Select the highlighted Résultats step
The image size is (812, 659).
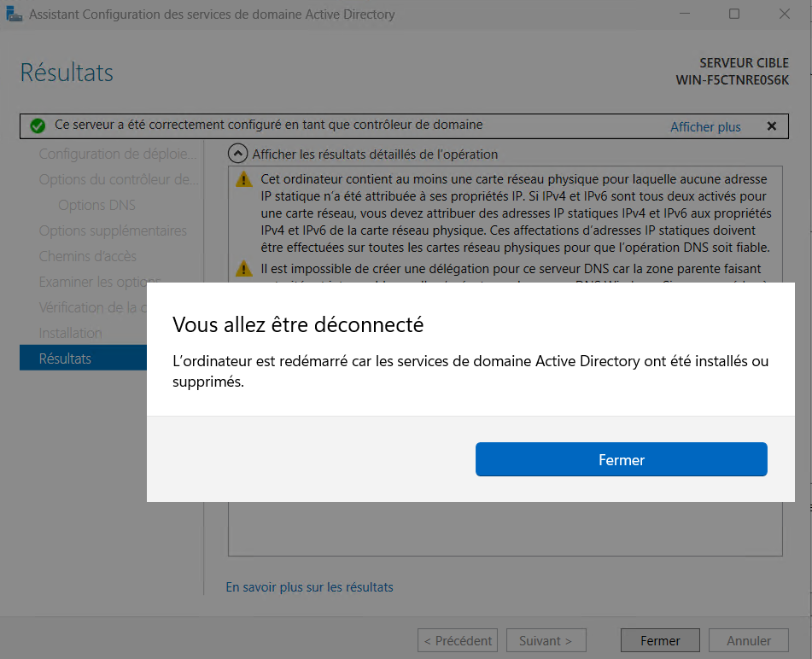click(84, 359)
